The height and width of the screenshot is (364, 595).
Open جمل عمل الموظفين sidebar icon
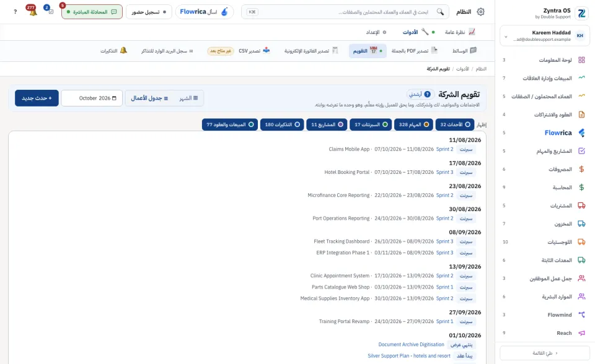click(x=581, y=279)
